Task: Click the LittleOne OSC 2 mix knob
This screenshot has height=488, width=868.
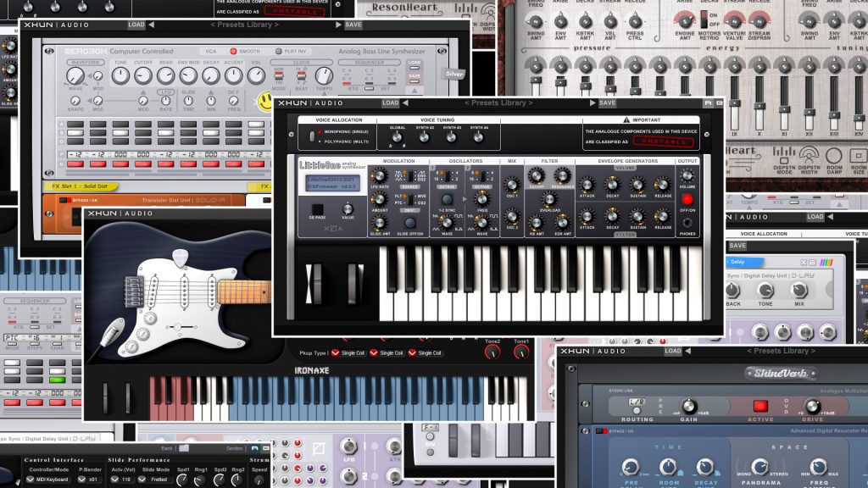Action: coord(512,216)
